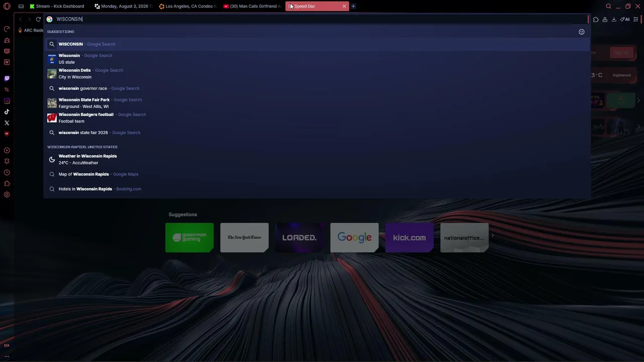Reload the current page
The image size is (644, 362).
[38, 19]
